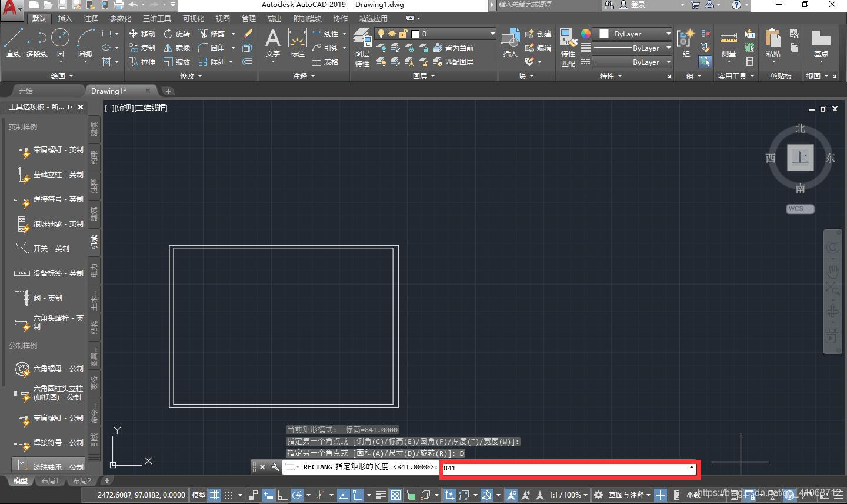Screen dimensions: 847x504
Task: Open the layer 0 dropdown list
Action: 492,34
